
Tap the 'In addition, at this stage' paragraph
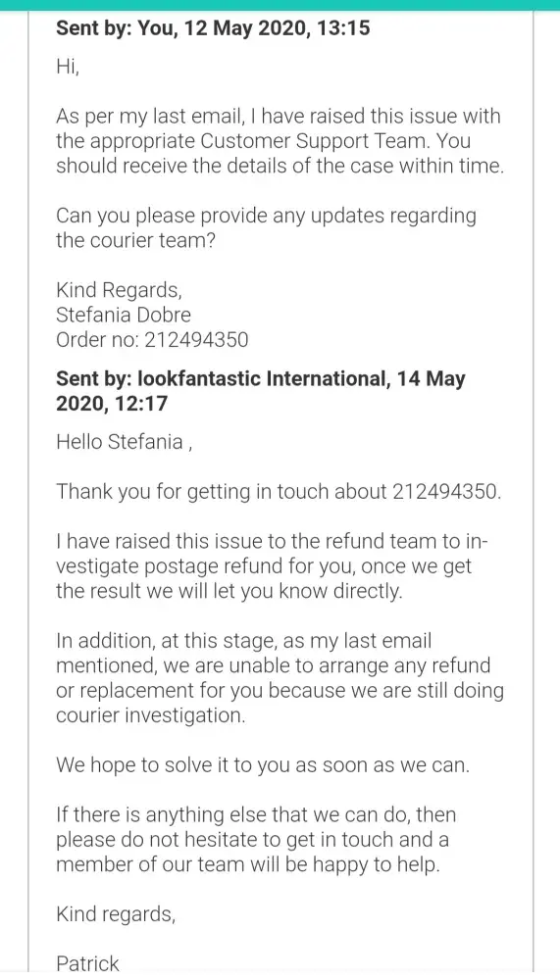coord(280,678)
